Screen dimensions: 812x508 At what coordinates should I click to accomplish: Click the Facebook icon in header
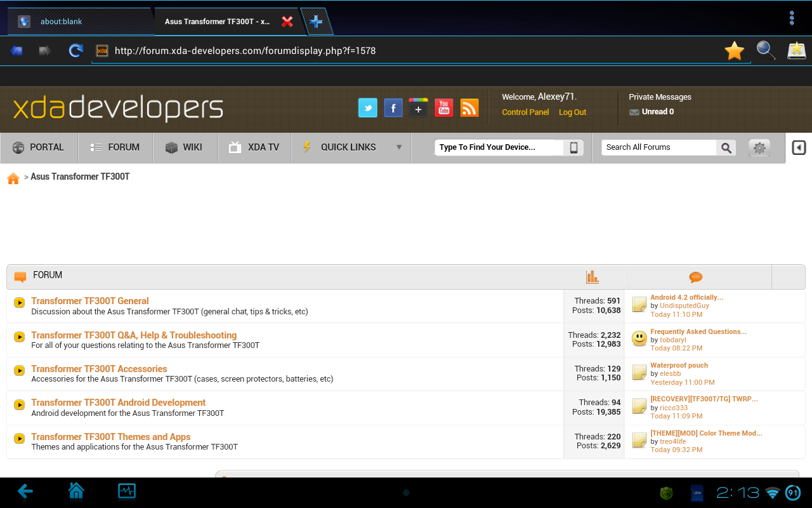pyautogui.click(x=393, y=108)
